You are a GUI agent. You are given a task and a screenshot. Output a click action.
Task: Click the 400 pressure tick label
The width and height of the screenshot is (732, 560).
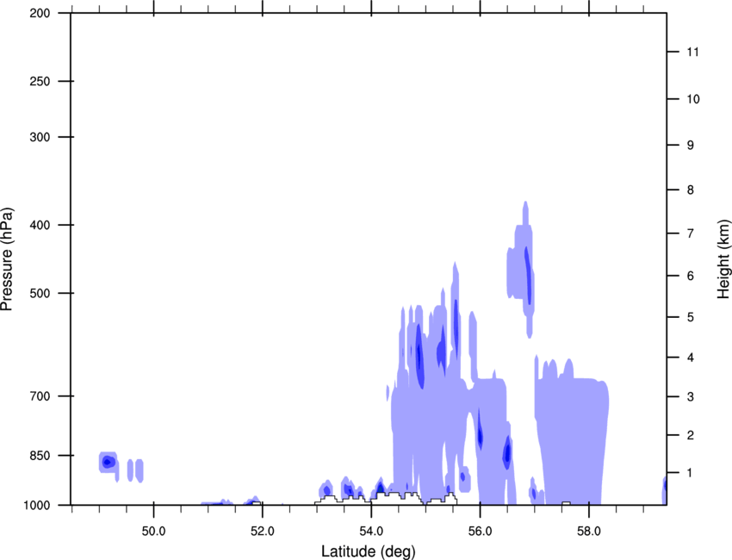pyautogui.click(x=40, y=225)
